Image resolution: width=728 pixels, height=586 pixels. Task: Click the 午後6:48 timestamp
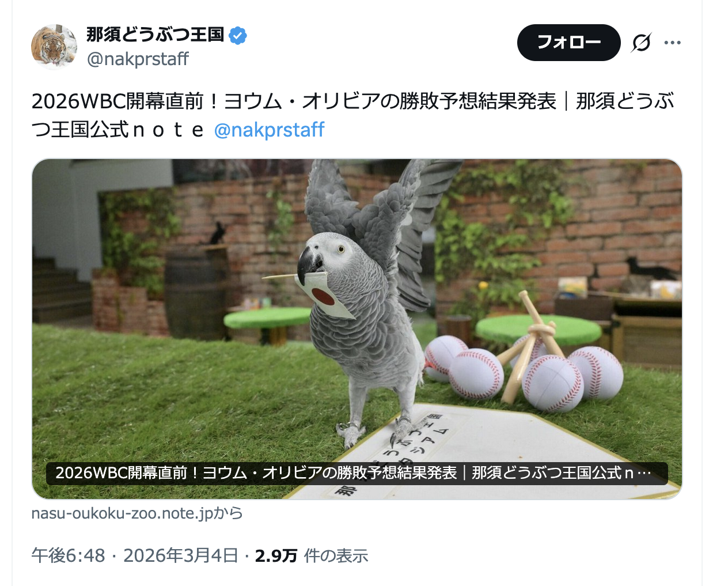click(x=68, y=555)
